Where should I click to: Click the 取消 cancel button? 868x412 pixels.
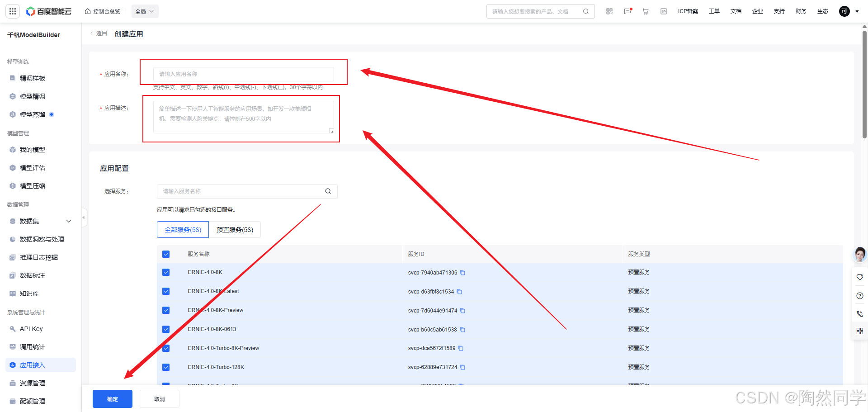(160, 399)
